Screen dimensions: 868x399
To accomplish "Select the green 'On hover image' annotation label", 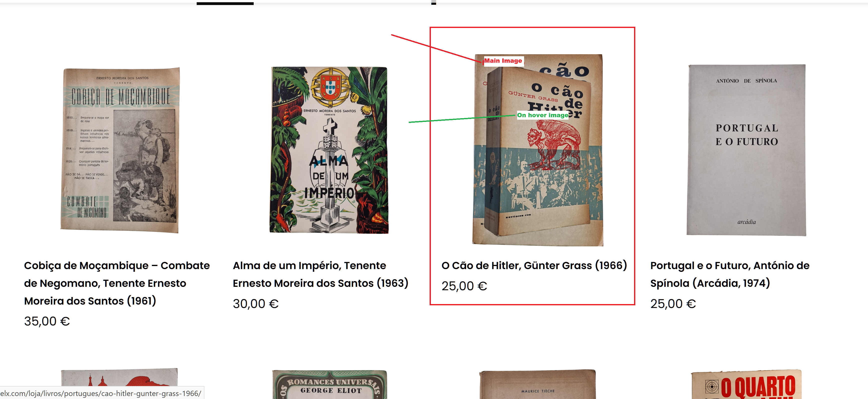I will point(543,115).
